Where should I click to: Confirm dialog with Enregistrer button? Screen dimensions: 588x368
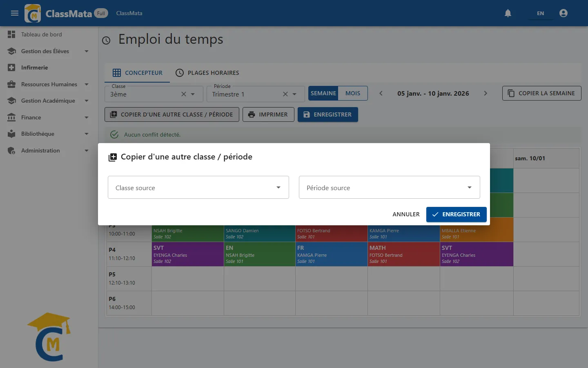click(x=456, y=214)
